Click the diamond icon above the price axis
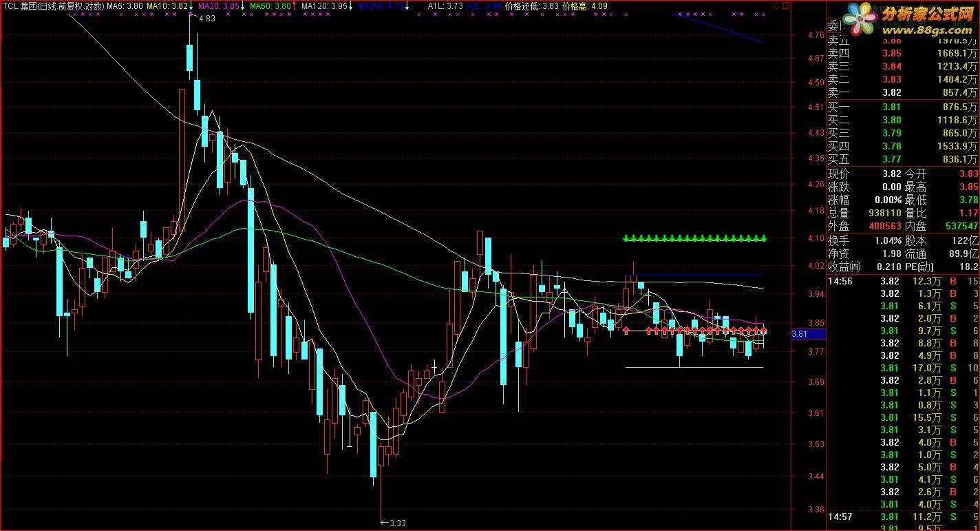Screen dimensions: 980x531 (x=778, y=6)
